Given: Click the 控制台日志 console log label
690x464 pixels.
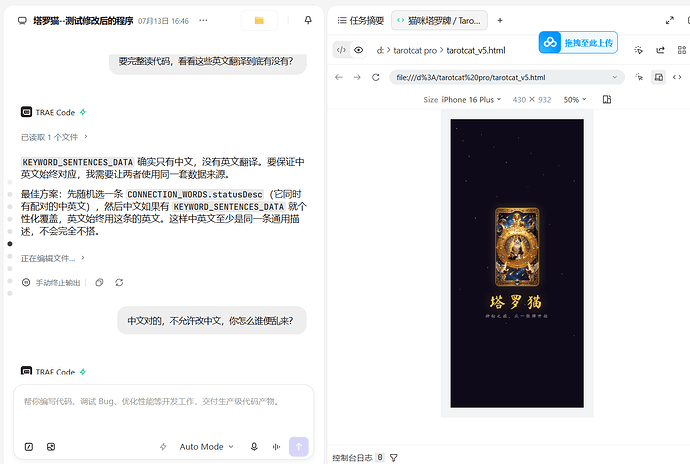Looking at the screenshot, I should pyautogui.click(x=352, y=458).
